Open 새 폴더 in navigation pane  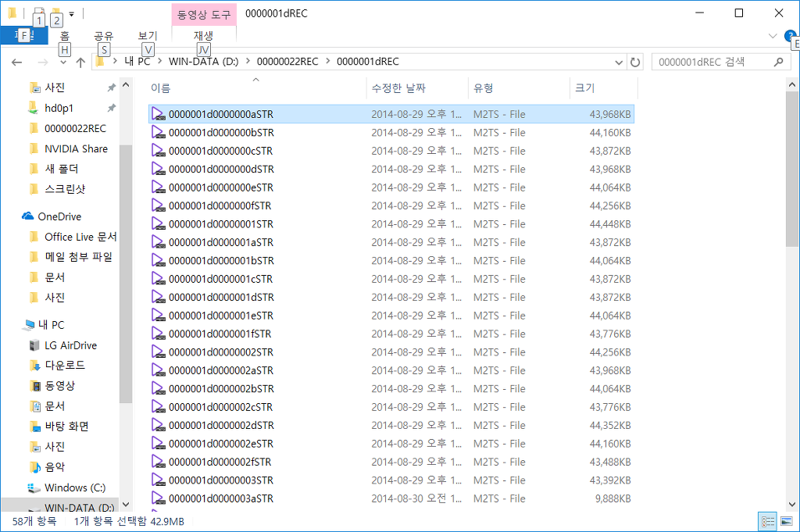(61, 169)
